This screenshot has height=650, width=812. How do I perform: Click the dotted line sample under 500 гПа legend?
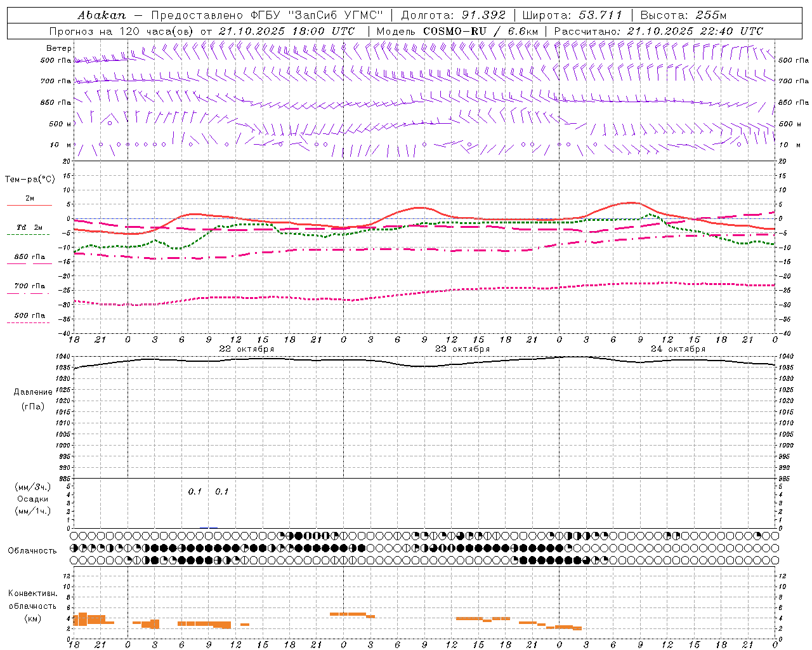[29, 322]
